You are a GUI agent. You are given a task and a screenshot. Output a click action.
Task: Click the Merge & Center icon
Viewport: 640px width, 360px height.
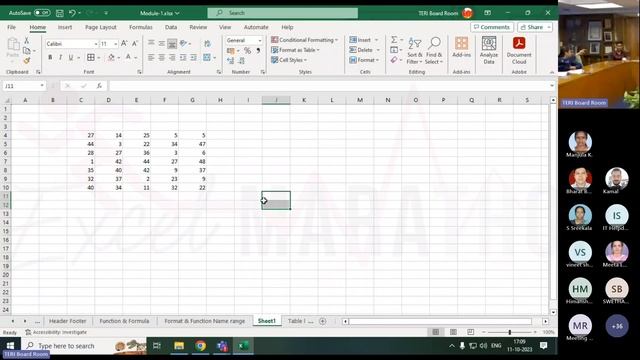(207, 58)
